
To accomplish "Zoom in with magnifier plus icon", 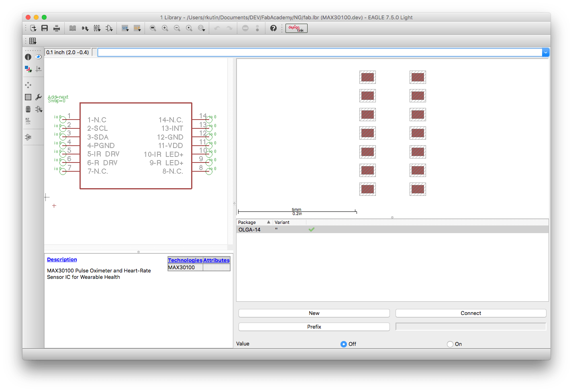I will coord(165,28).
